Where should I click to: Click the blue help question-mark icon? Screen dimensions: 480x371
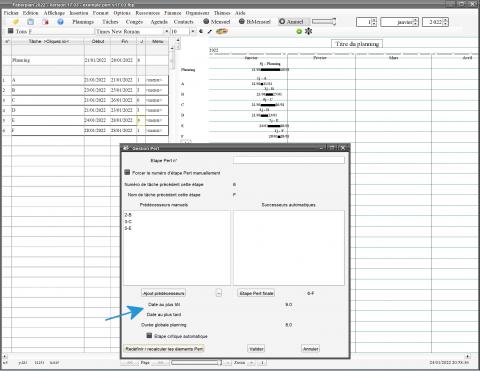tap(60, 22)
